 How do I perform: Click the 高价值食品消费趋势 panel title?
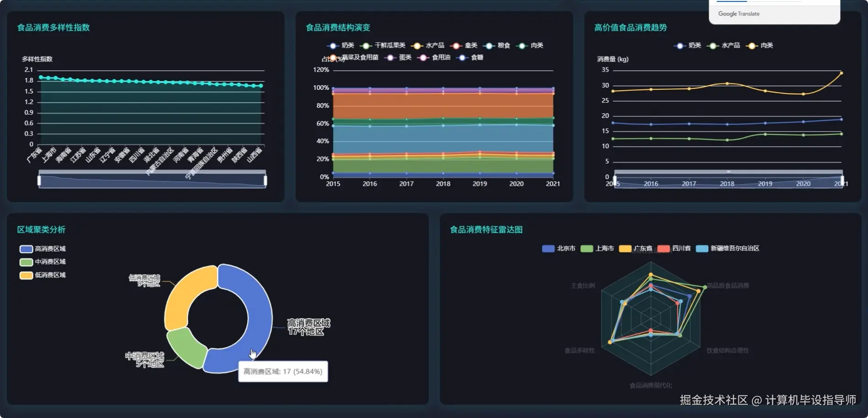630,27
